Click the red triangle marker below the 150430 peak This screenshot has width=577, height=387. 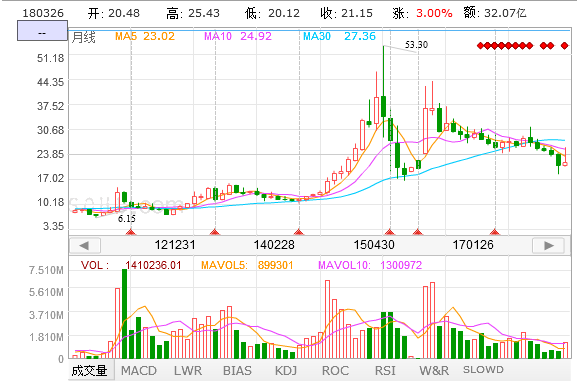(x=389, y=232)
